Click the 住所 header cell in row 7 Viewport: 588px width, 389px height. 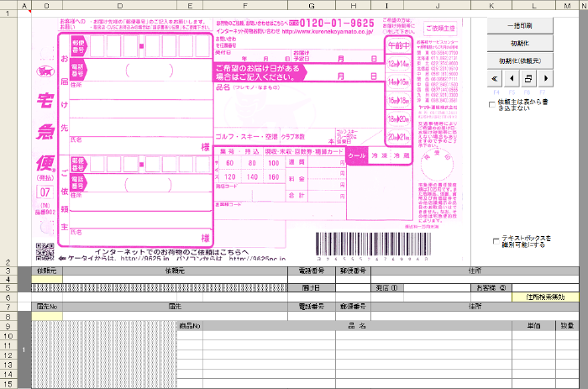[x=475, y=307]
